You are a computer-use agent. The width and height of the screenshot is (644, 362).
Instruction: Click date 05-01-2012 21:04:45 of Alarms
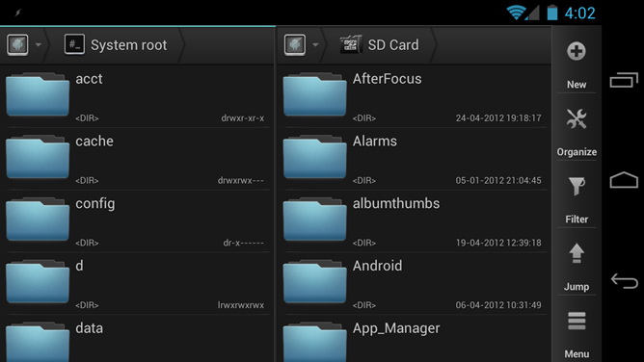(498, 180)
